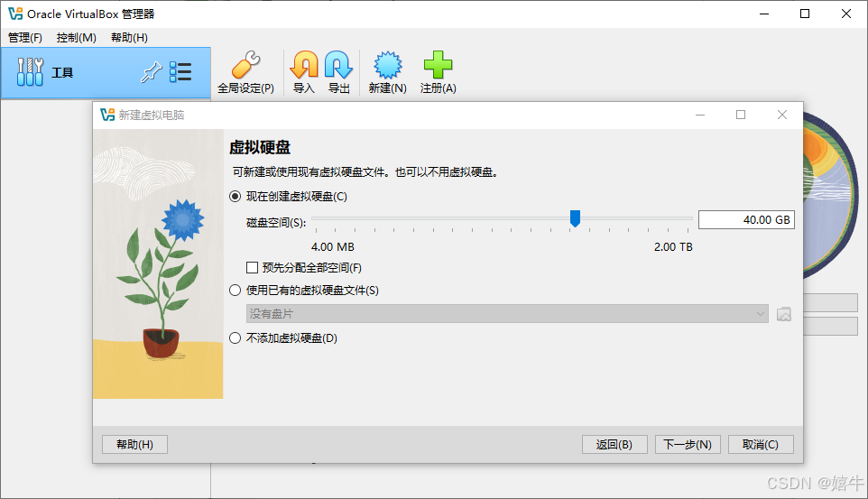Image resolution: width=868 pixels, height=499 pixels.
Task: Click the '虚拟硬盘' heading text
Action: 260,147
